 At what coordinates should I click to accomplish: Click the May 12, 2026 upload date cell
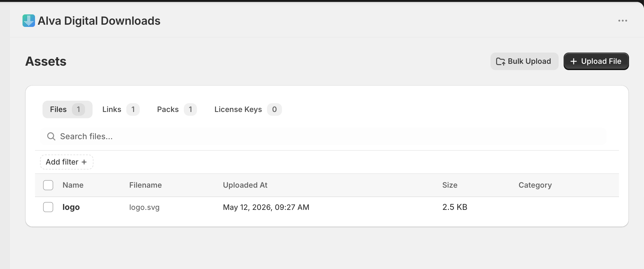pos(266,207)
